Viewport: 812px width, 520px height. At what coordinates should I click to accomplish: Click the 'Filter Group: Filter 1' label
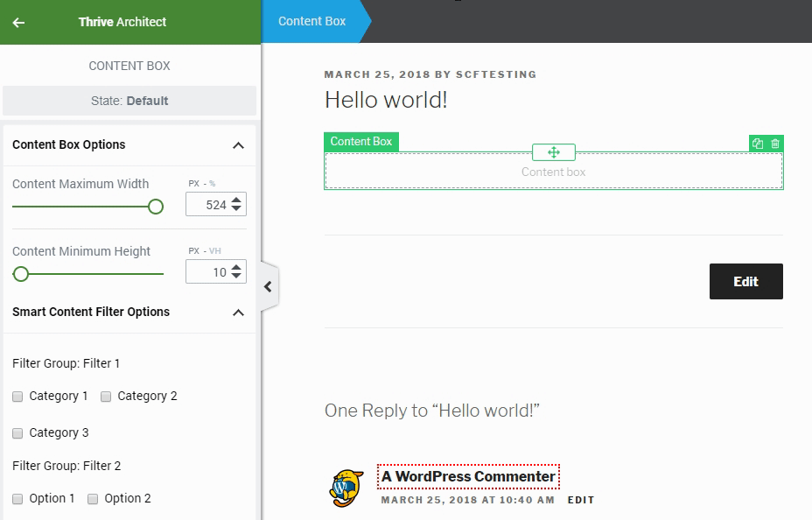(x=66, y=363)
